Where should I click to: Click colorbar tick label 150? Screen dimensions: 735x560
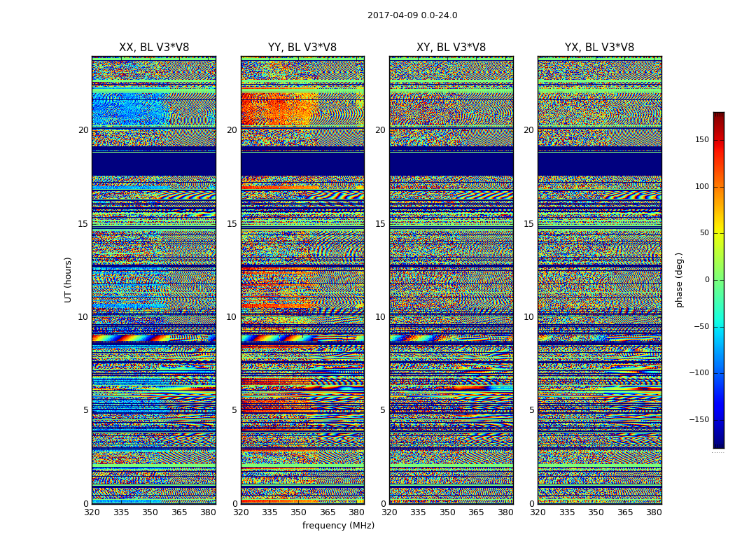pos(702,139)
